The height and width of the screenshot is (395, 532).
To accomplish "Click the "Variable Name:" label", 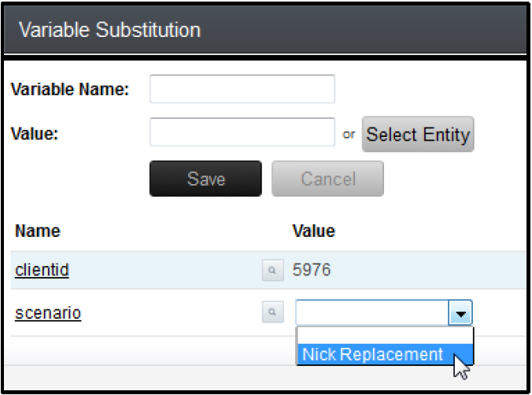I will (x=70, y=89).
